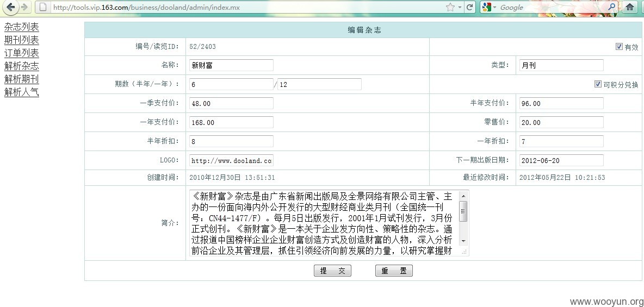The image size is (644, 307).
Task: Click the 半年折扣 field
Action: tap(231, 141)
